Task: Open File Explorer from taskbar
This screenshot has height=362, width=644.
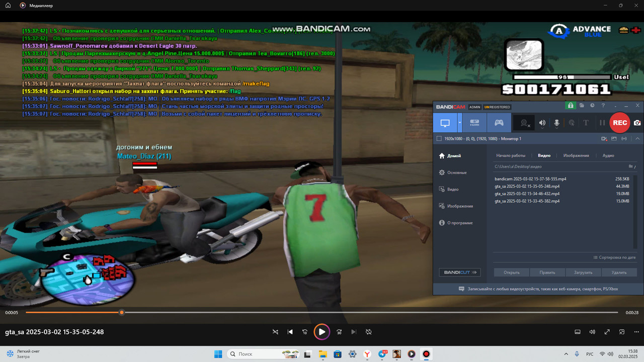Action: point(322,354)
